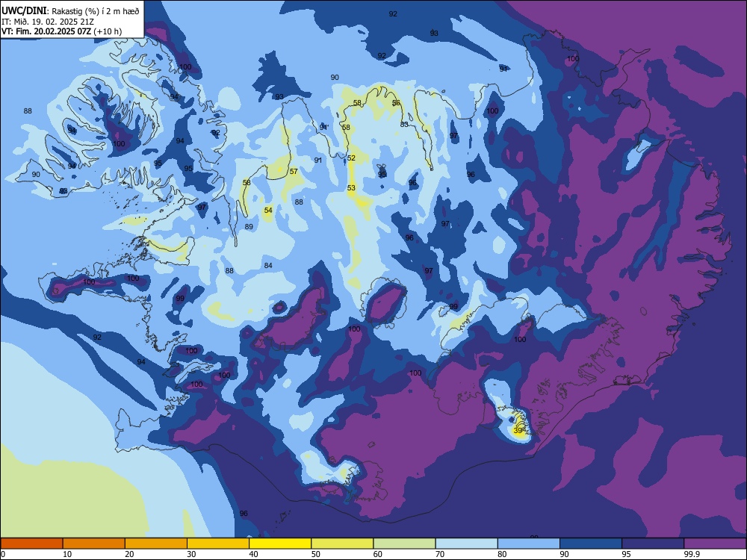Image resolution: width=747 pixels, height=560 pixels.
Task: Click the 40–50 bright yellow legend swatch
Action: click(x=280, y=544)
